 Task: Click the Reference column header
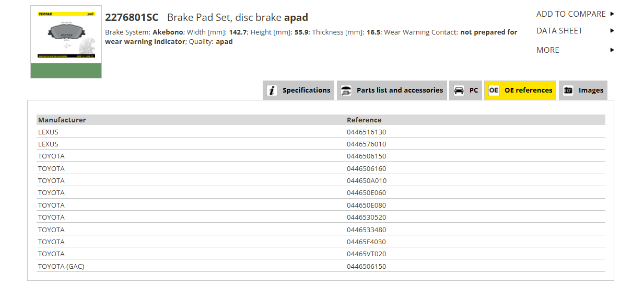coord(364,120)
